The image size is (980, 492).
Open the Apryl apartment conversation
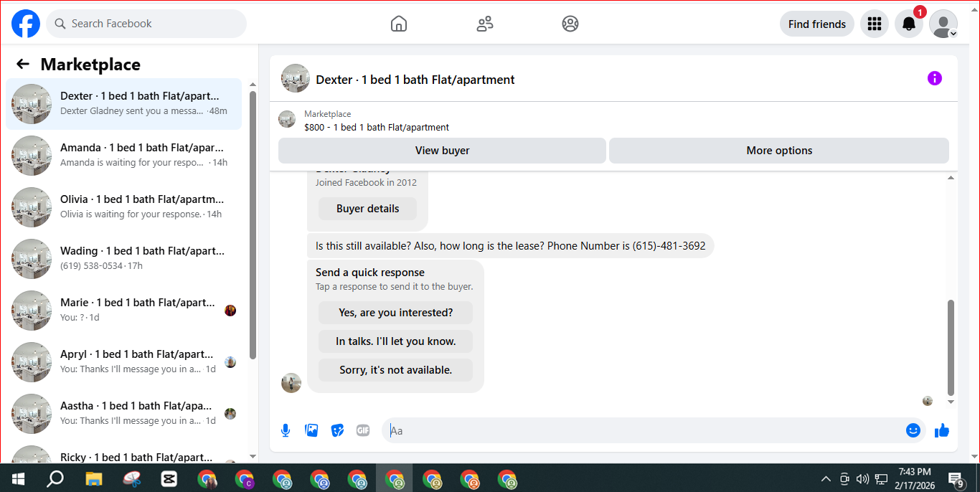point(124,361)
